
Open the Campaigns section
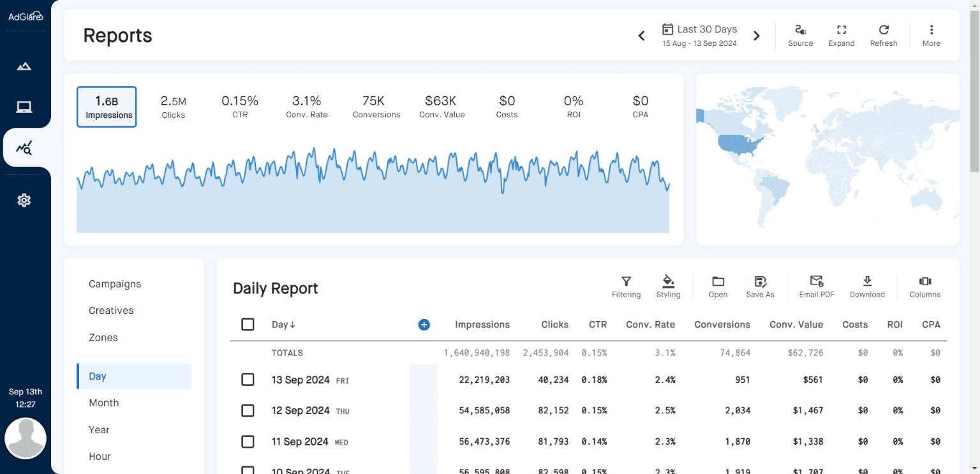tap(115, 284)
